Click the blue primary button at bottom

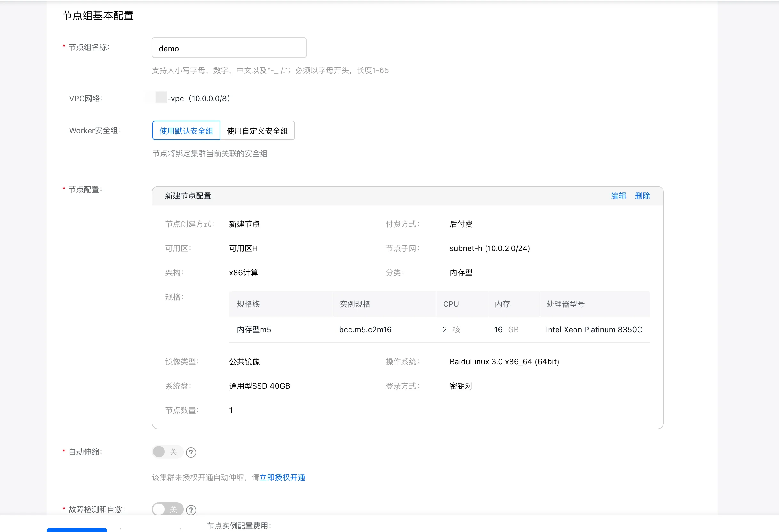pyautogui.click(x=77, y=530)
